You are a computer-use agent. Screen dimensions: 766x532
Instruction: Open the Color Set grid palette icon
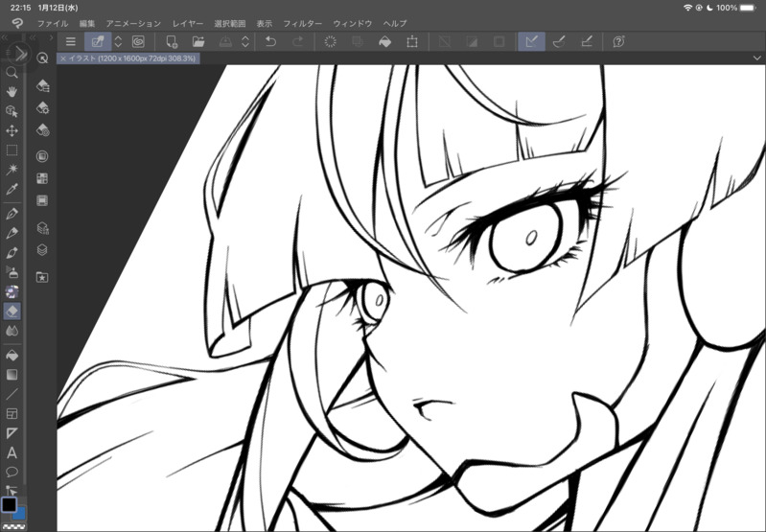[42, 178]
